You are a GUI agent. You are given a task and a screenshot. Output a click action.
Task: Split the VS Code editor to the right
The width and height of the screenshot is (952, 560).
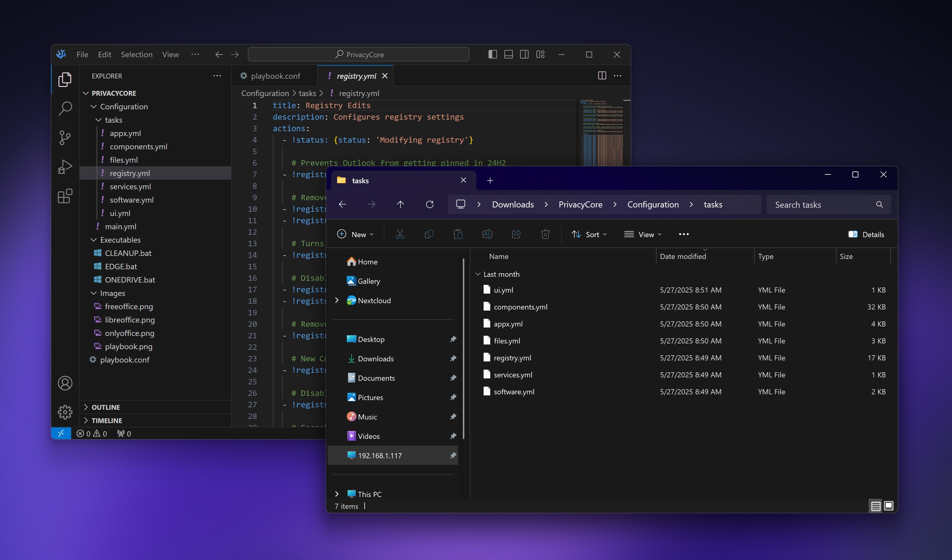pyautogui.click(x=602, y=76)
